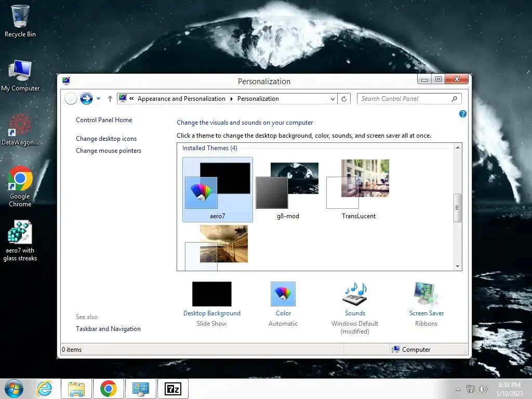Click the Desktop Background link
The height and width of the screenshot is (399, 532).
click(212, 313)
